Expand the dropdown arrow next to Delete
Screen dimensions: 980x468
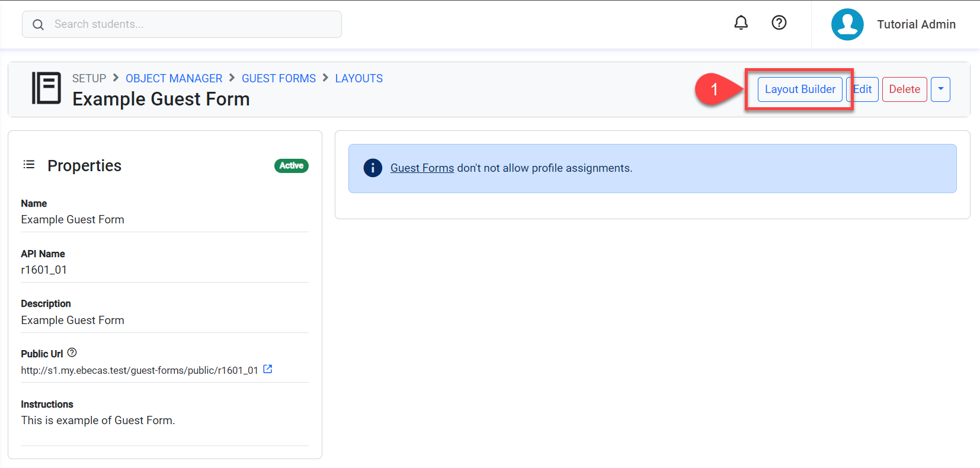click(x=940, y=89)
